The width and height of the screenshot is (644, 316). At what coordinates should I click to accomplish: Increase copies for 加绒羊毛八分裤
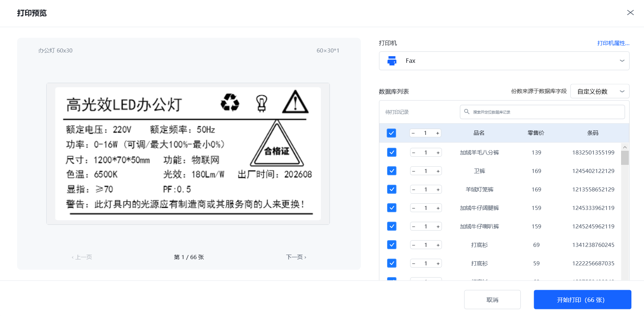tap(438, 153)
